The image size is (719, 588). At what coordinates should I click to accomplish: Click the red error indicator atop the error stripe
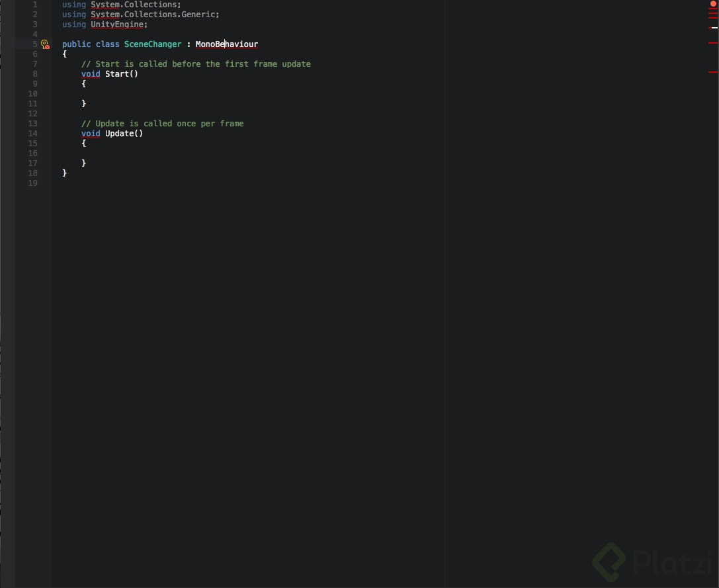pyautogui.click(x=713, y=4)
